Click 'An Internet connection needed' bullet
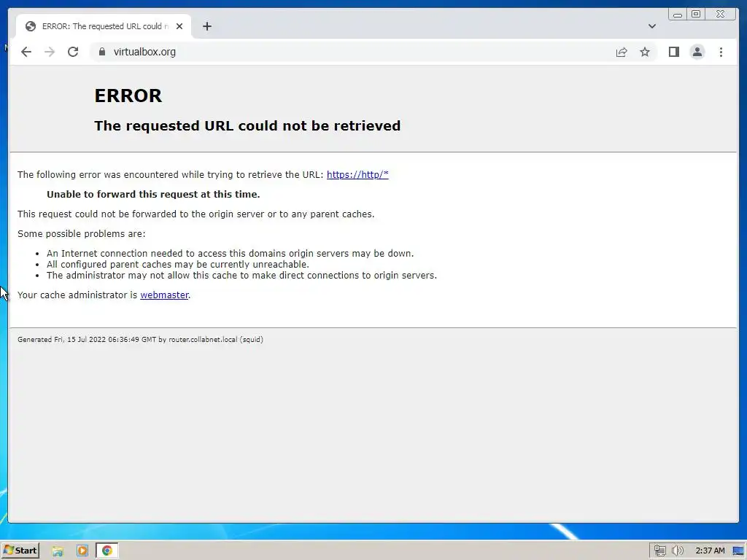The width and height of the screenshot is (747, 560). pos(230,253)
